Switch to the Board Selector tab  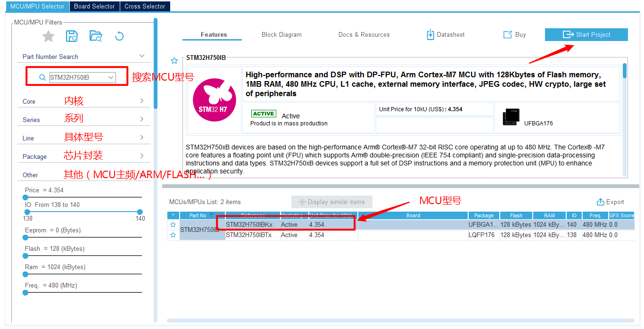pos(94,6)
